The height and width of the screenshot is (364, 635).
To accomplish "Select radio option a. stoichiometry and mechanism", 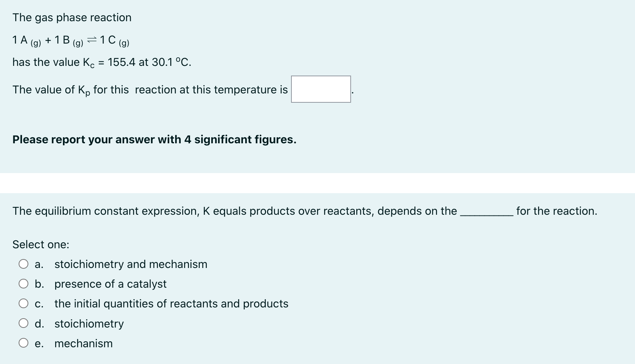I will [x=24, y=264].
